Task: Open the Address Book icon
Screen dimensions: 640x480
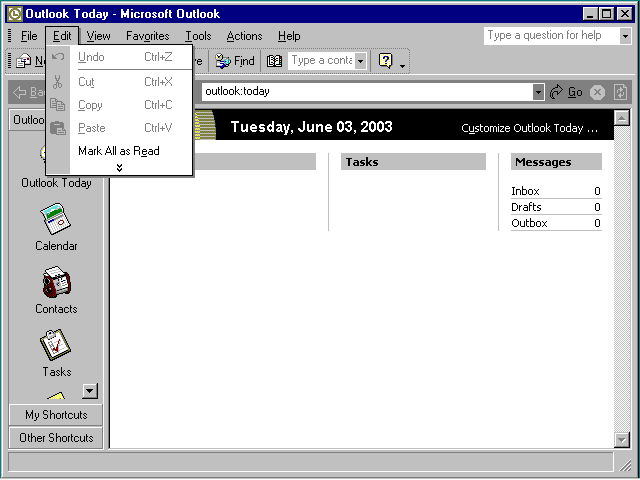Action: tap(274, 61)
